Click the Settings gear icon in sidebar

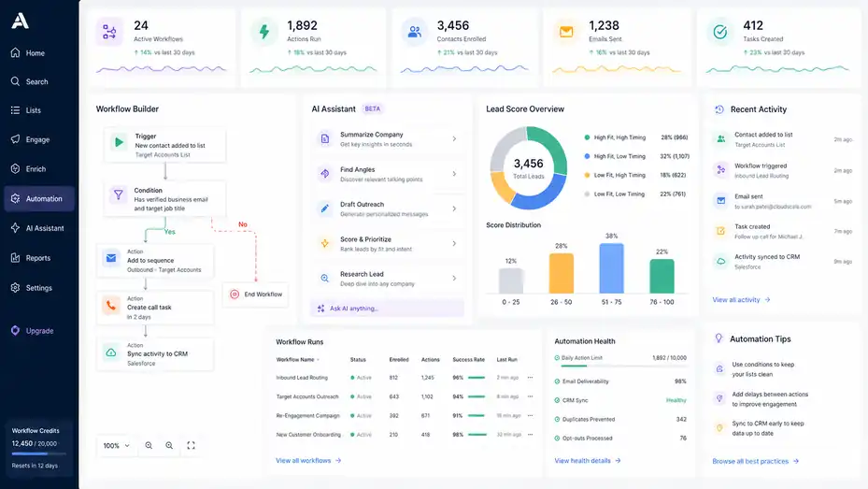(x=15, y=287)
